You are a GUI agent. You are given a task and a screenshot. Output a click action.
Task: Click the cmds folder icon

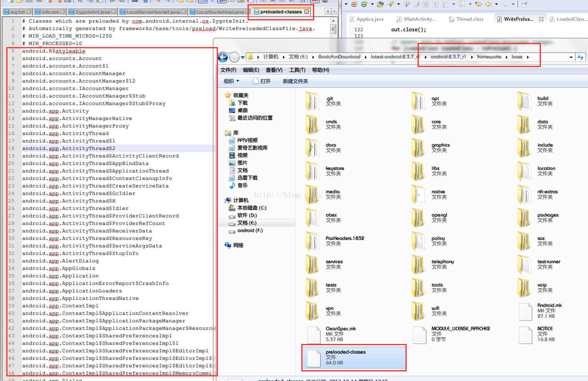click(313, 125)
